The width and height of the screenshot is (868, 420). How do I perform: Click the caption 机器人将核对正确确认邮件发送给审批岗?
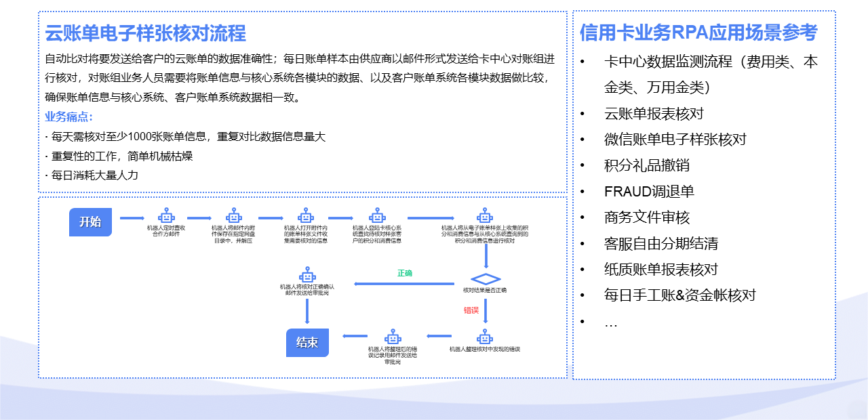coord(307,289)
